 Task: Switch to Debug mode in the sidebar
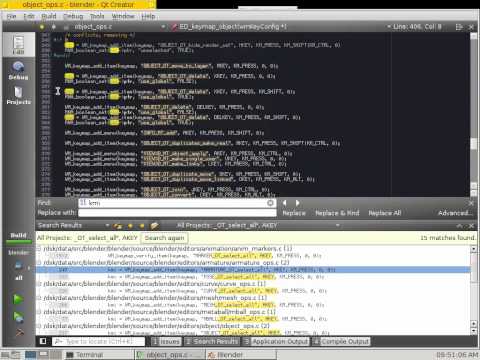point(18,70)
